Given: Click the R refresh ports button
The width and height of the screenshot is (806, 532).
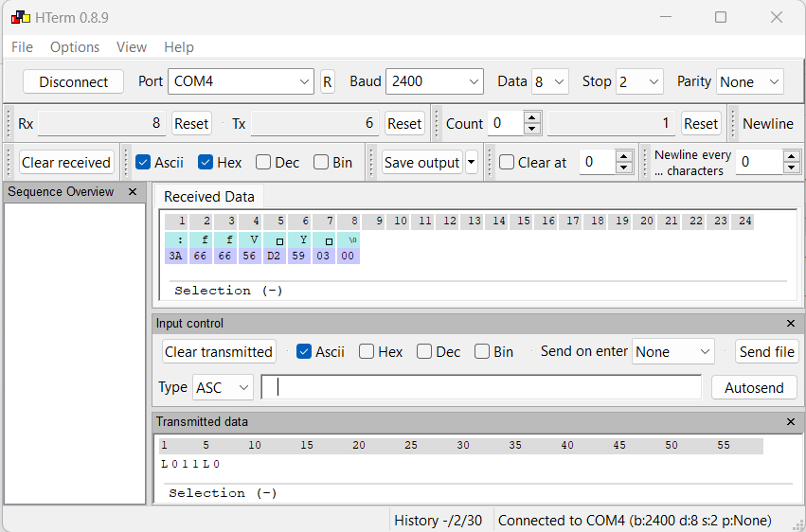Looking at the screenshot, I should (x=328, y=81).
